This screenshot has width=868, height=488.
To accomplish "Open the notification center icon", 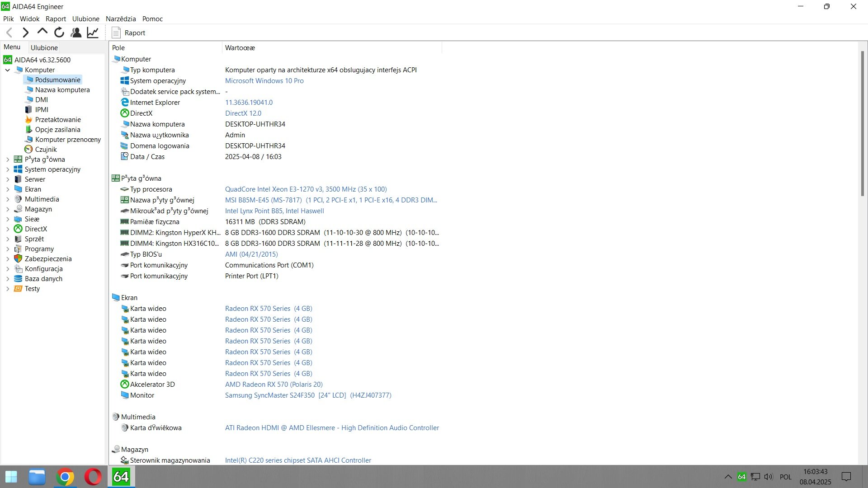I will pos(846,477).
